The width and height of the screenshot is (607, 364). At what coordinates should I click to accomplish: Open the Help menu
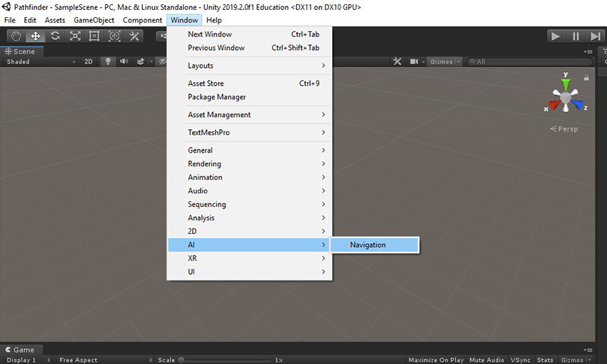click(214, 20)
